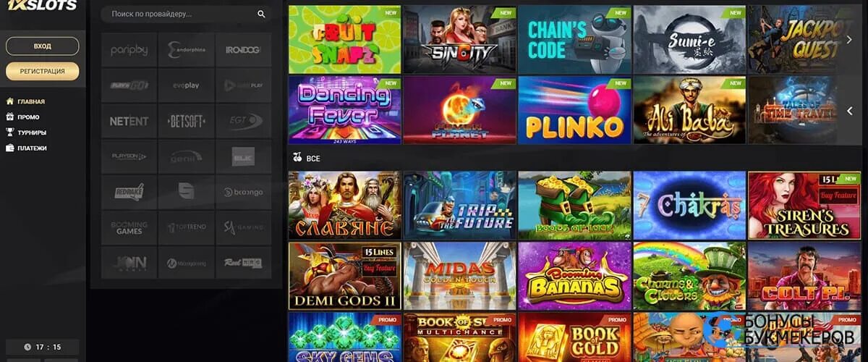Click the Вход login button
The height and width of the screenshot is (362, 868).
click(43, 46)
